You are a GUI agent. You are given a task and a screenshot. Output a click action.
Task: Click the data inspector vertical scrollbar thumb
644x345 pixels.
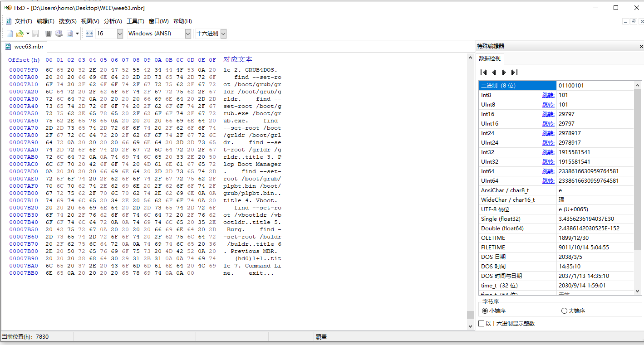pyautogui.click(x=638, y=170)
